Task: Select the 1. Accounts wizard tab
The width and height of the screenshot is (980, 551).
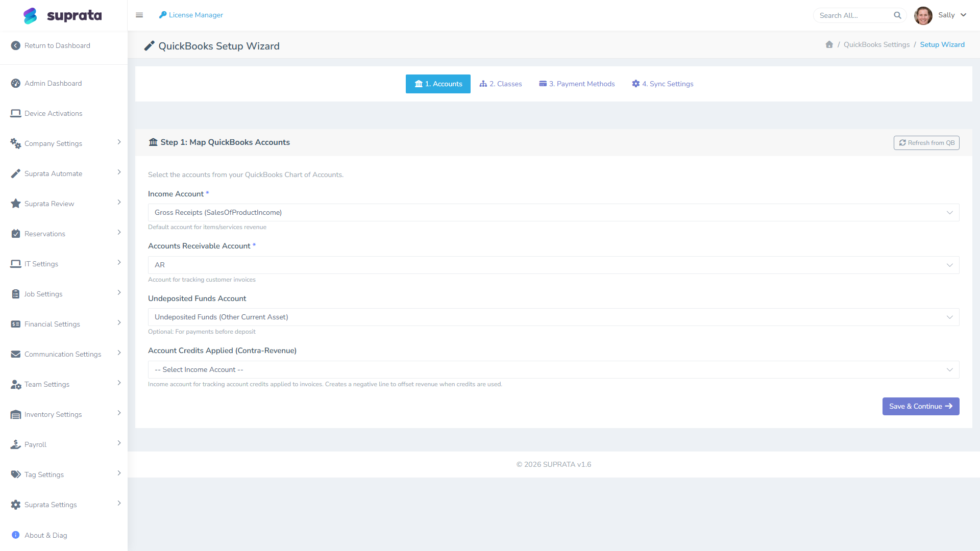Action: pos(438,84)
